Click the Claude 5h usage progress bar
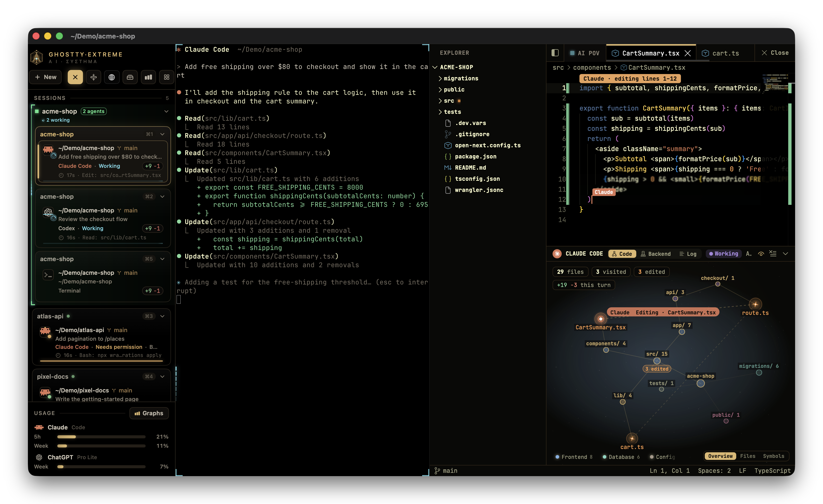Screen dimensions: 823x504 pyautogui.click(x=101, y=437)
